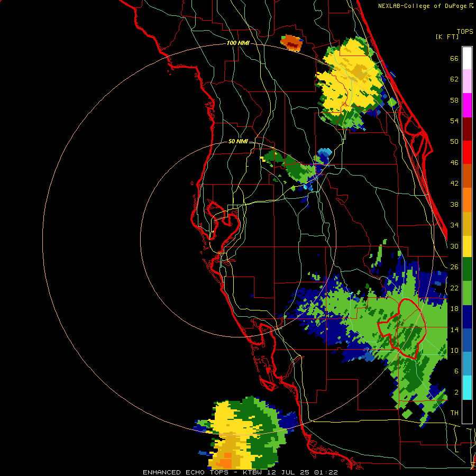Click the yellow legend swatch near 34
The width and height of the screenshot is (476, 476).
coord(467,246)
